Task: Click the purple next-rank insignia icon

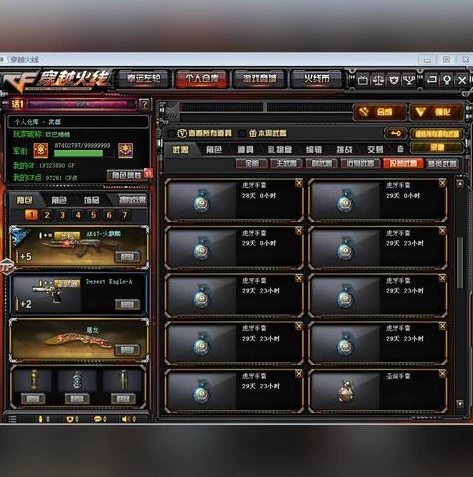Action: pyautogui.click(x=126, y=151)
